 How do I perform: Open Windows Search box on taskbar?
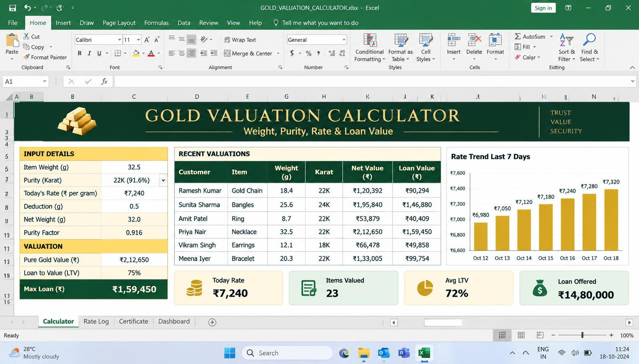tap(287, 353)
